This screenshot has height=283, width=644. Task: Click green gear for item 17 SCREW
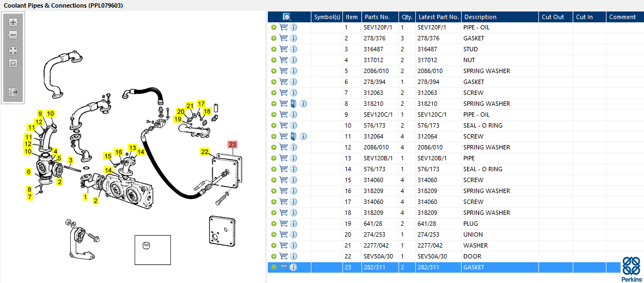click(273, 202)
